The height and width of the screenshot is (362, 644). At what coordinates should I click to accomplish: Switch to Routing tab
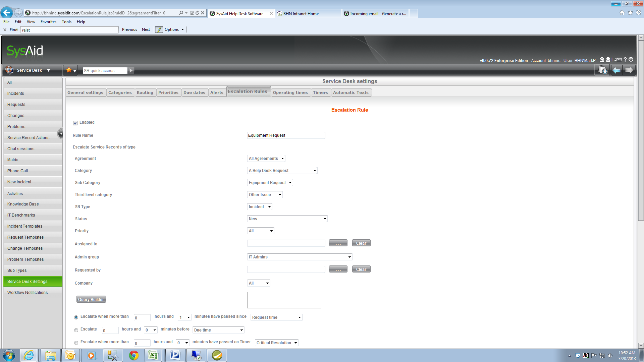145,93
